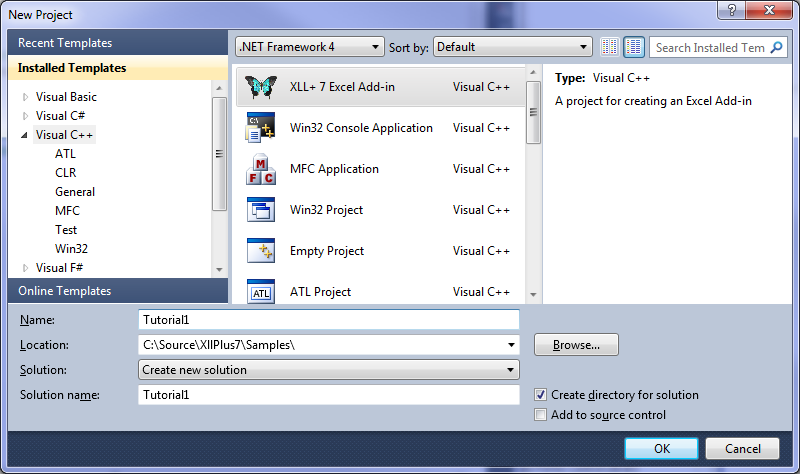Select the ATL category under Visual C++
800x474 pixels.
click(x=65, y=154)
